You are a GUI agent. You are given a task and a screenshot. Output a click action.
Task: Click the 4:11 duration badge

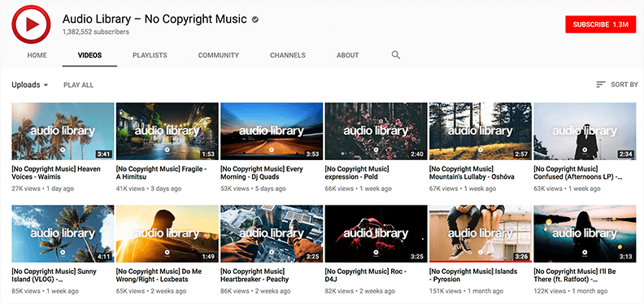tap(104, 257)
